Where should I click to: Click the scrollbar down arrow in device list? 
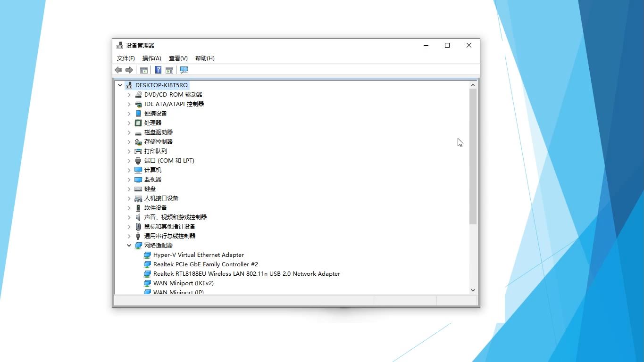click(473, 291)
